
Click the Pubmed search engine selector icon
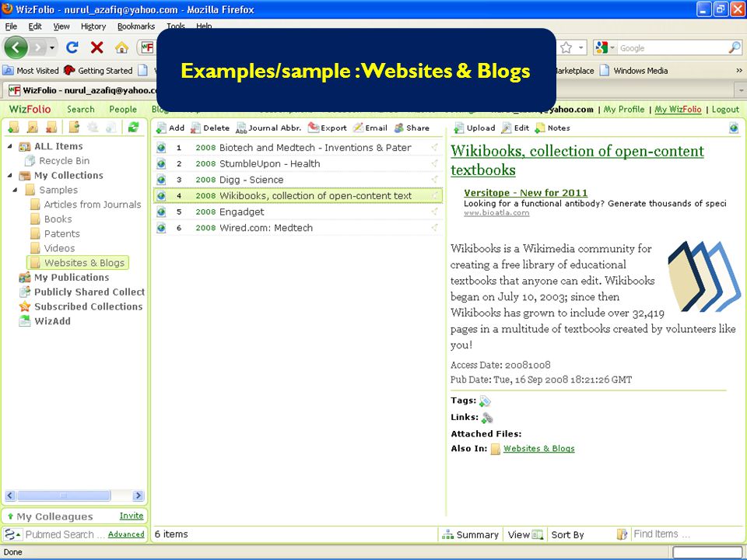(12, 534)
